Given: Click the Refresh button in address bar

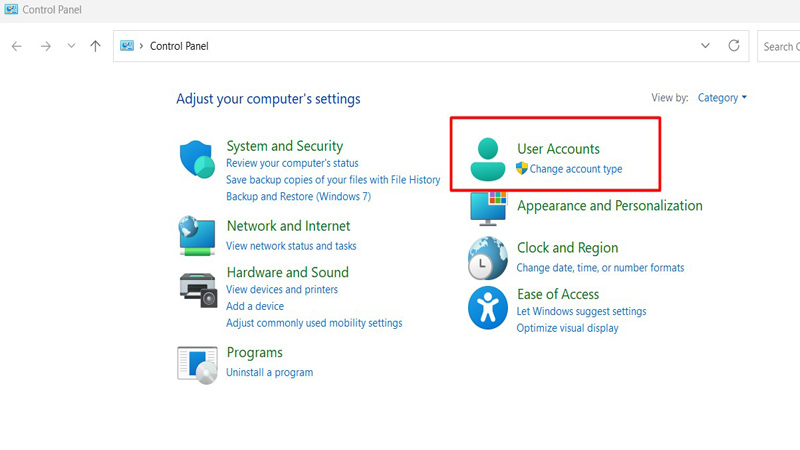Looking at the screenshot, I should point(734,46).
